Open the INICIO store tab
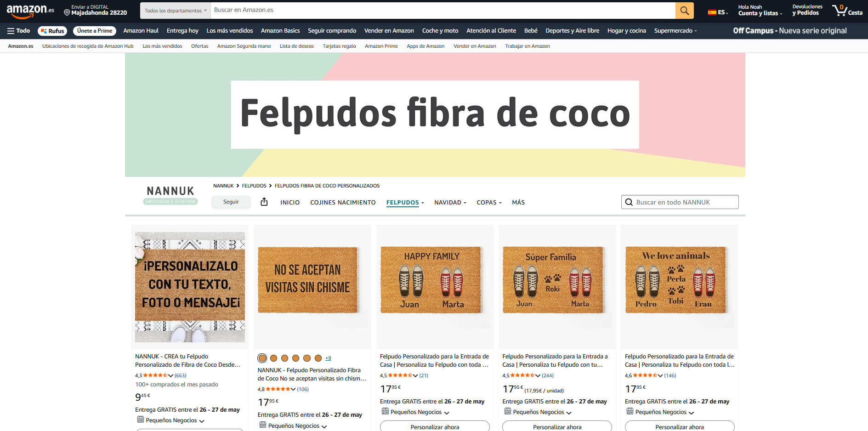868x431 pixels. click(x=290, y=202)
